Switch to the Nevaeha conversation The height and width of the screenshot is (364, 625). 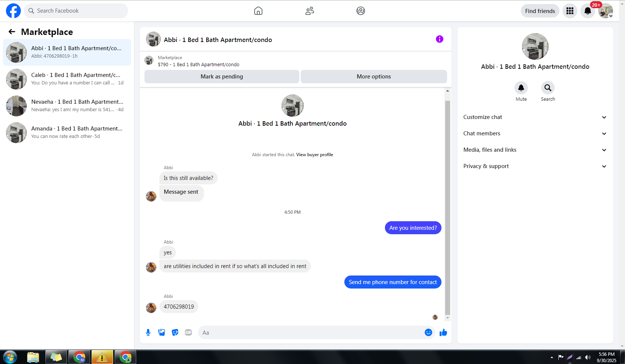pyautogui.click(x=67, y=106)
